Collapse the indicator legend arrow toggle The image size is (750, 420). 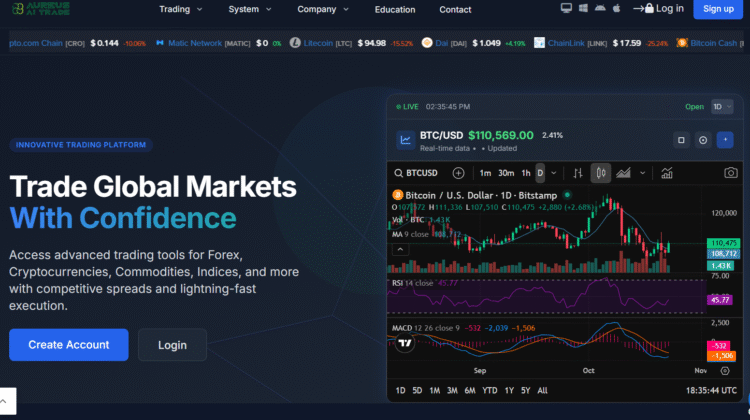coord(398,248)
